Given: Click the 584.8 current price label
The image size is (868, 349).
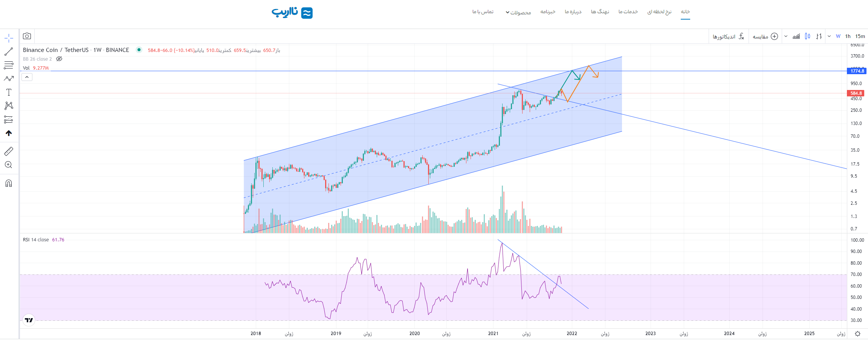Looking at the screenshot, I should [x=856, y=93].
